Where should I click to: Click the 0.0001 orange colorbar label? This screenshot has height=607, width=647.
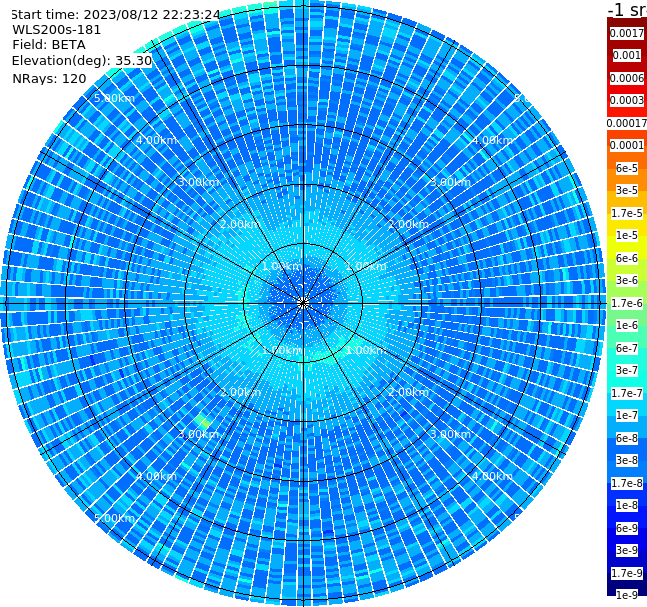(627, 145)
